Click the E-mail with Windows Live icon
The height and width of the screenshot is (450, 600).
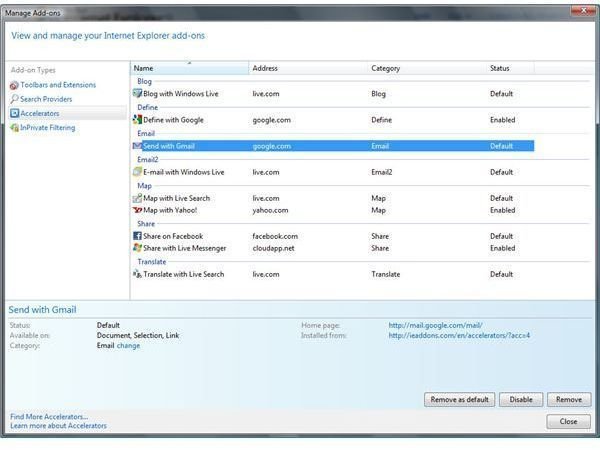(x=137, y=172)
